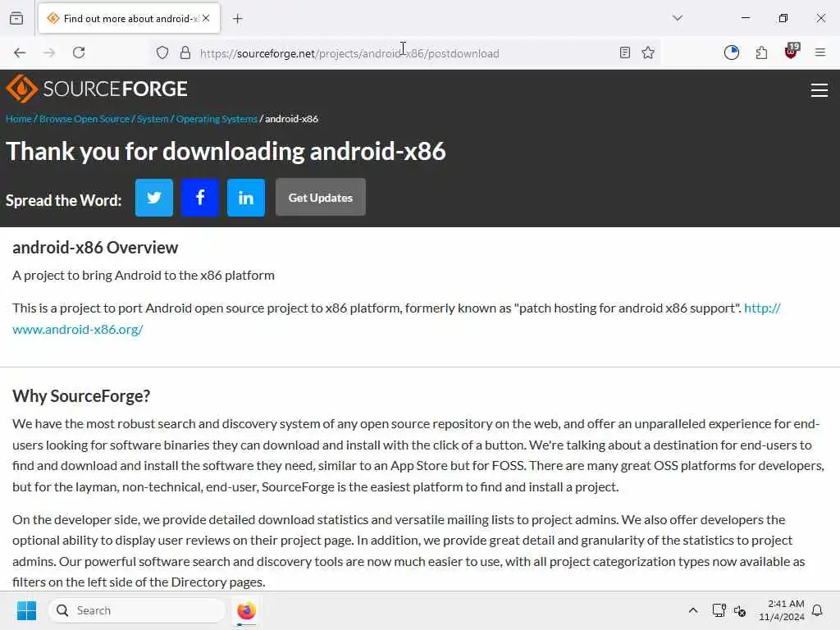View site security padlock info

pos(185,52)
